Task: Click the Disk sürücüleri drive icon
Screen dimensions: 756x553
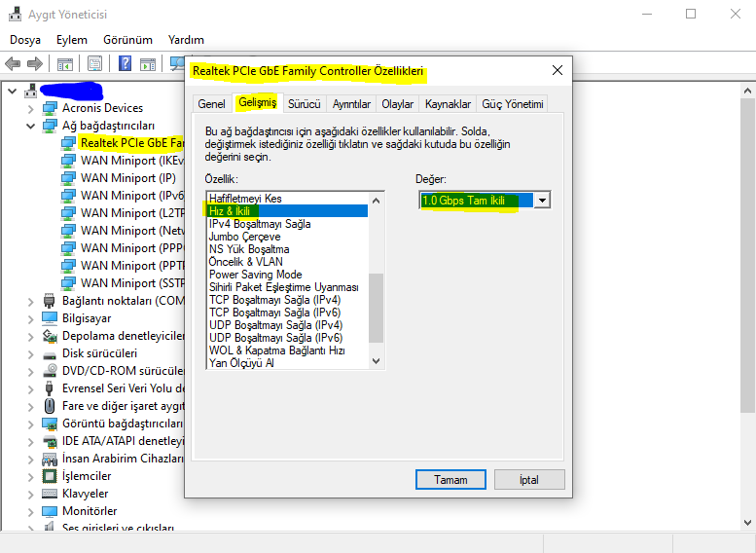Action: [50, 355]
